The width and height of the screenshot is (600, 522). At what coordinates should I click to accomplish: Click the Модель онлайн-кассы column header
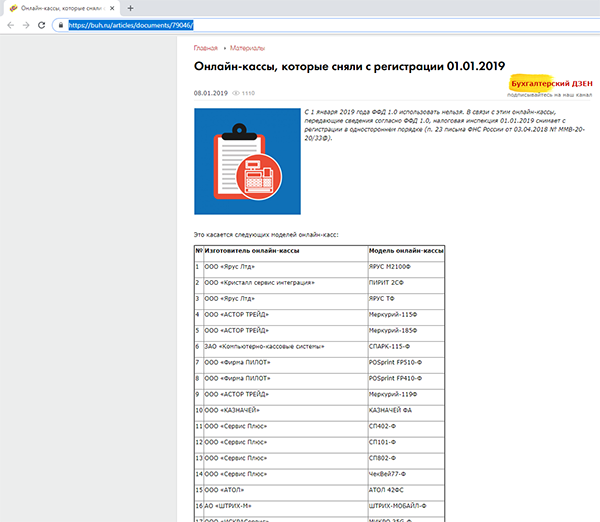point(406,251)
